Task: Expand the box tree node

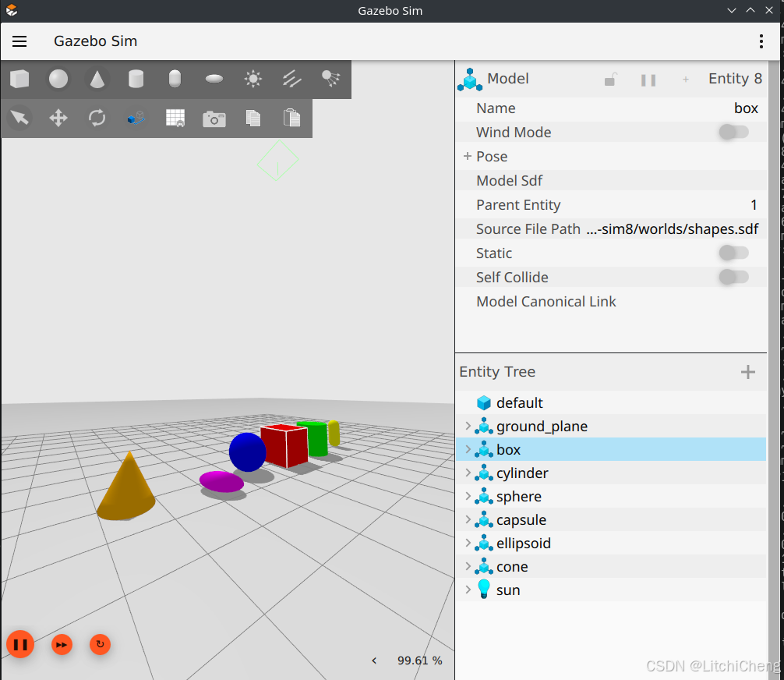Action: pyautogui.click(x=468, y=449)
